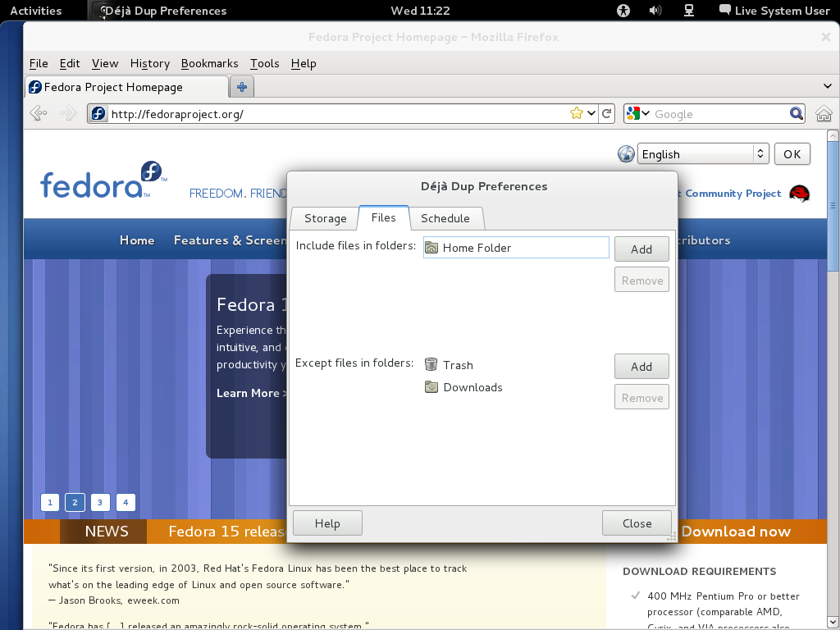Open the Firefox Tools menu

(265, 63)
